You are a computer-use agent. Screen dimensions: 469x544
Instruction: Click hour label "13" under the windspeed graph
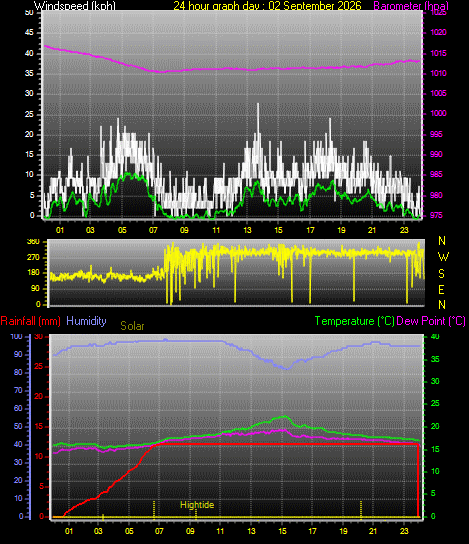(248, 230)
